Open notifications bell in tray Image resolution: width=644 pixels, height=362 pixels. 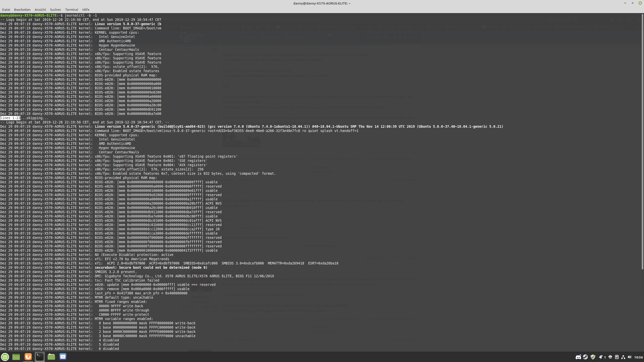coord(601,357)
